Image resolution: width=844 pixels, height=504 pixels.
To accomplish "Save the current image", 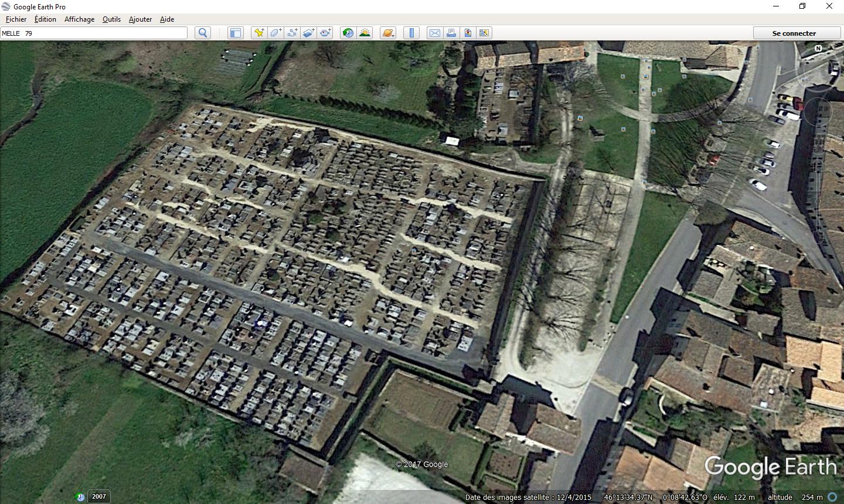I will pyautogui.click(x=467, y=33).
